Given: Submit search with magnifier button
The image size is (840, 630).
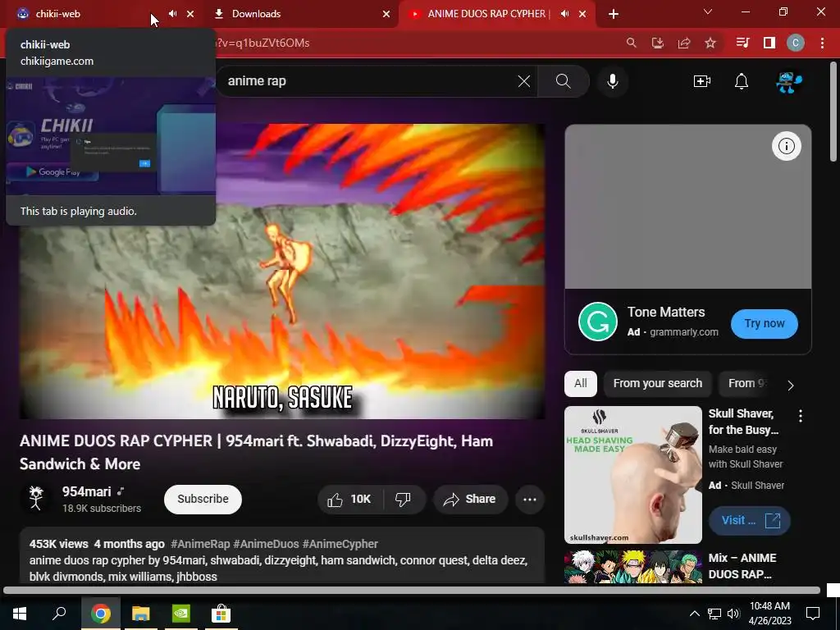Looking at the screenshot, I should (x=563, y=81).
